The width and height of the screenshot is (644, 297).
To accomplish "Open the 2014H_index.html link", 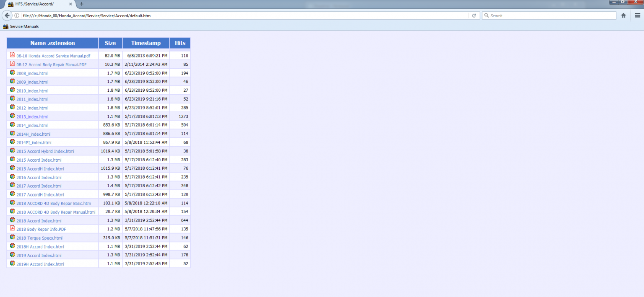I will click(x=33, y=134).
